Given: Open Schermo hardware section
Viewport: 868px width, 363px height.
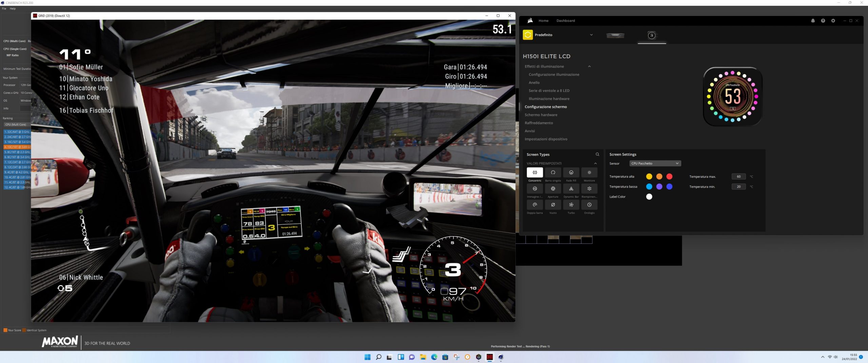Looking at the screenshot, I should click(541, 115).
